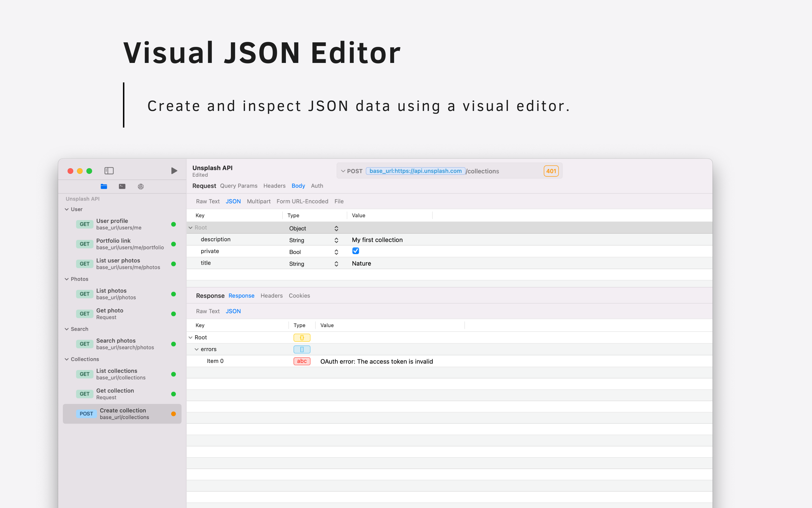Select the OAuth error message value

(376, 362)
